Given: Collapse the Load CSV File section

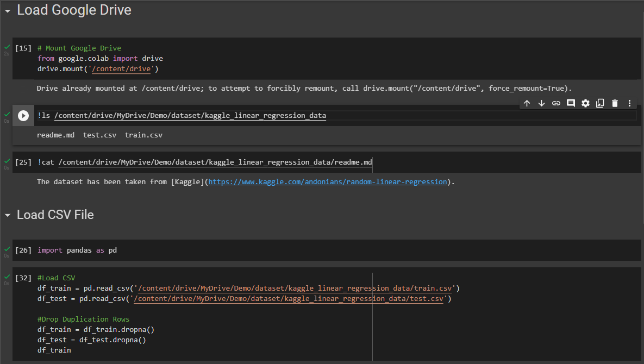Looking at the screenshot, I should tap(8, 215).
